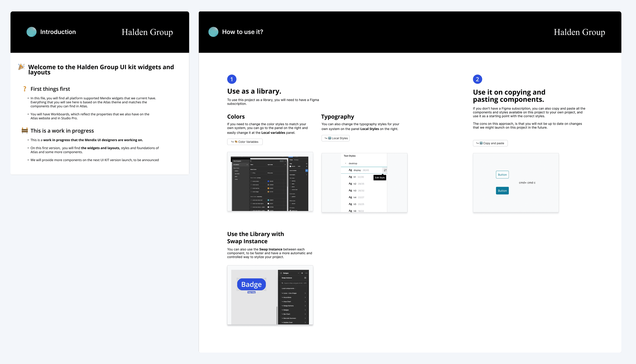Viewport: 636px width, 364px height.
Task: Click the plus icon next to Local styles
Action: 307,175
